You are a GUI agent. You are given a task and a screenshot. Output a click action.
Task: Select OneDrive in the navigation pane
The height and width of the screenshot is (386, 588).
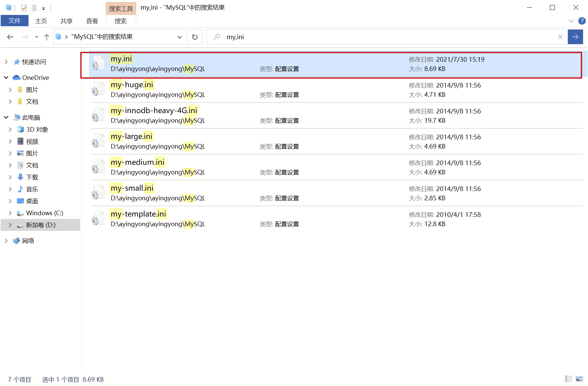coord(35,78)
